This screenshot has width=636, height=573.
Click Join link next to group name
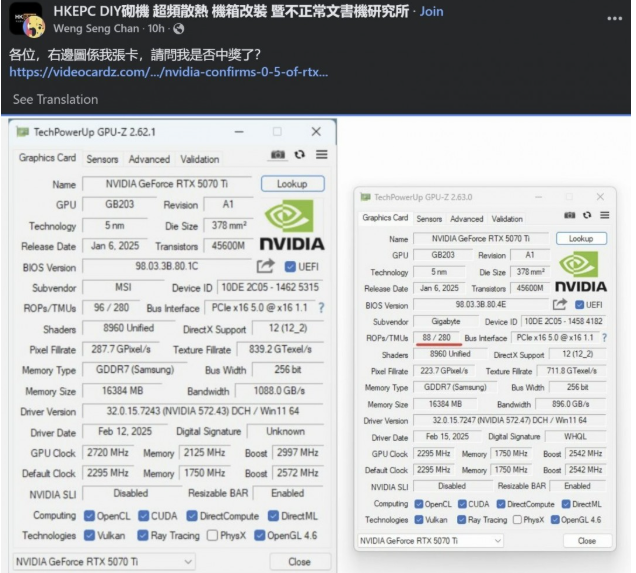click(432, 11)
